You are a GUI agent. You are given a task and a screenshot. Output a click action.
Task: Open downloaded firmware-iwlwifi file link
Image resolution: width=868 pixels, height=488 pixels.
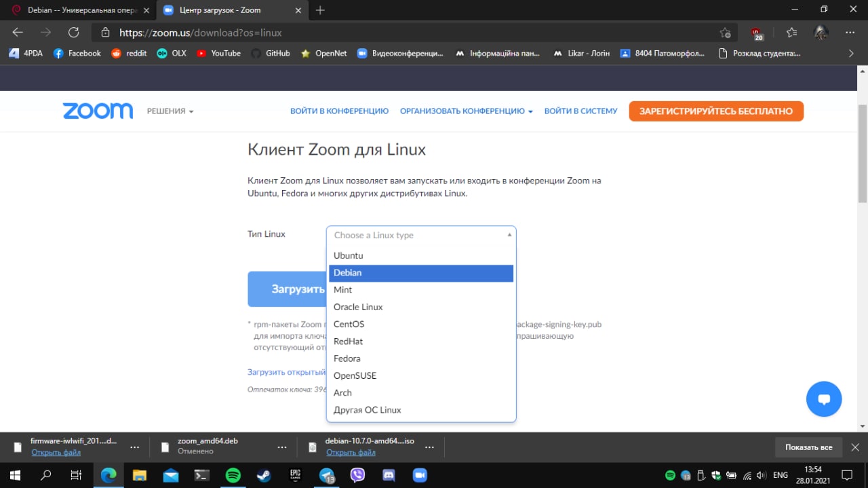tap(56, 452)
